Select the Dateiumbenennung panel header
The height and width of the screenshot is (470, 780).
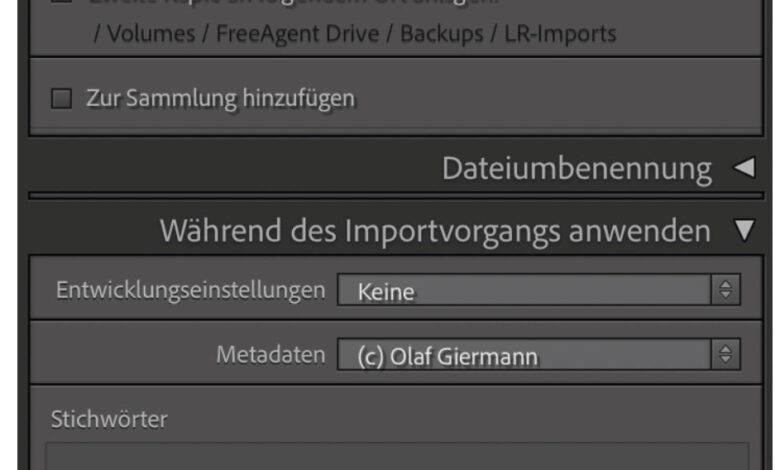[x=577, y=168]
